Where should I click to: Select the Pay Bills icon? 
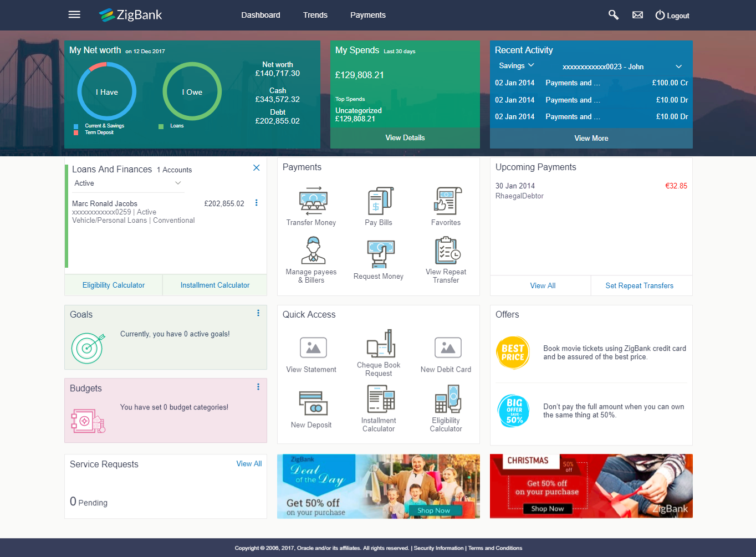pyautogui.click(x=380, y=201)
